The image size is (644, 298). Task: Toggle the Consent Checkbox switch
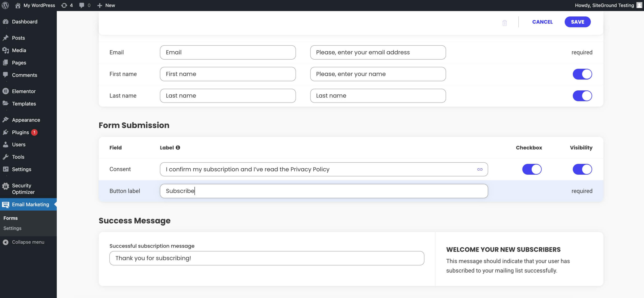[532, 169]
